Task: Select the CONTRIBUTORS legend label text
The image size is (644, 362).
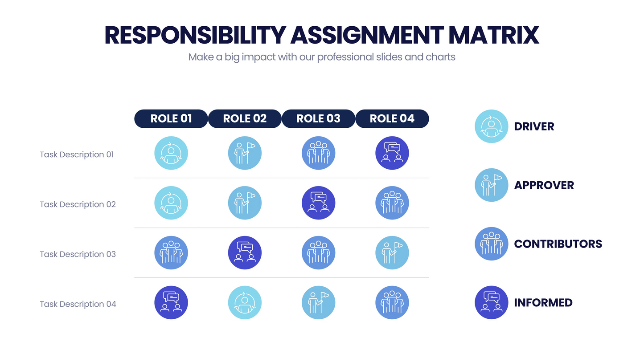Action: click(x=558, y=244)
